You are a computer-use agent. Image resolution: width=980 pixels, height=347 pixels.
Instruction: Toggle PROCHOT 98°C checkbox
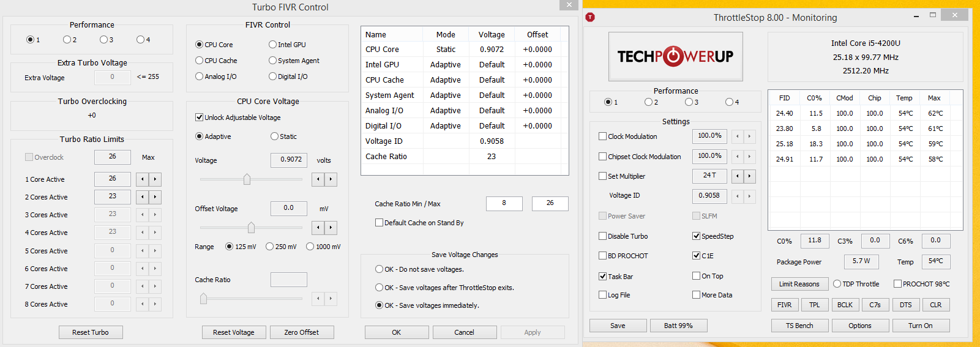[x=898, y=284]
